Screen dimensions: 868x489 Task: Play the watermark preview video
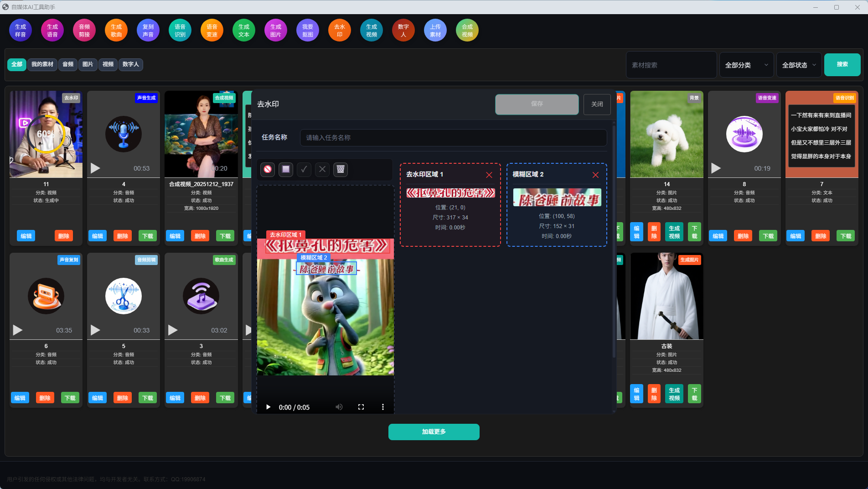click(x=269, y=407)
